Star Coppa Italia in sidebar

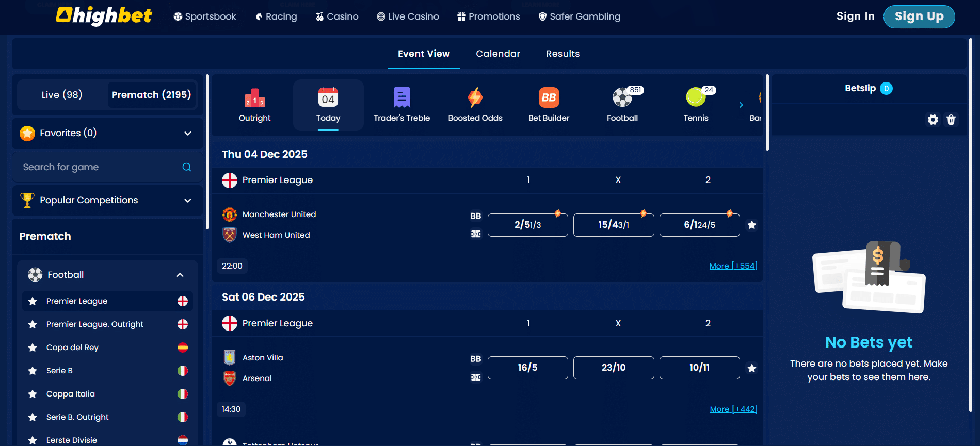(x=33, y=394)
